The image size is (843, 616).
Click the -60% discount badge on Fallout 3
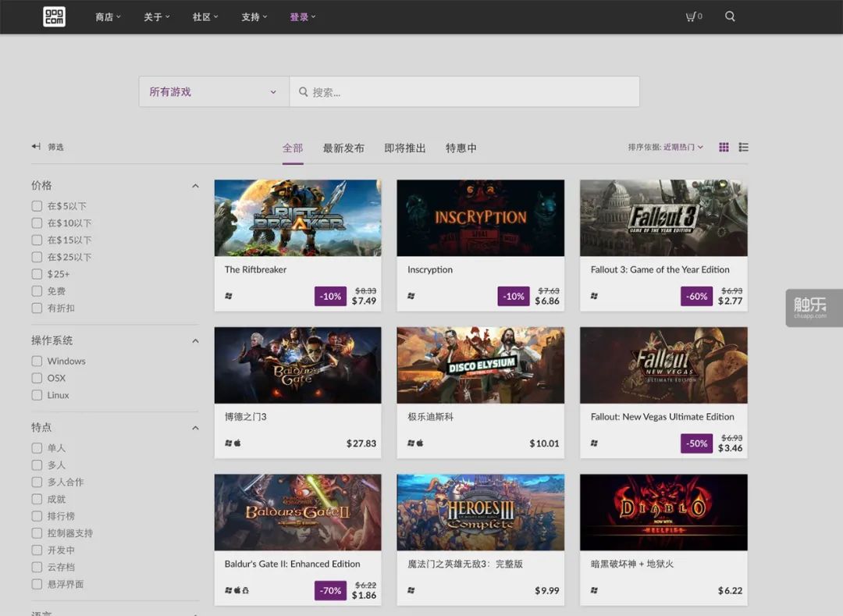[x=696, y=296]
